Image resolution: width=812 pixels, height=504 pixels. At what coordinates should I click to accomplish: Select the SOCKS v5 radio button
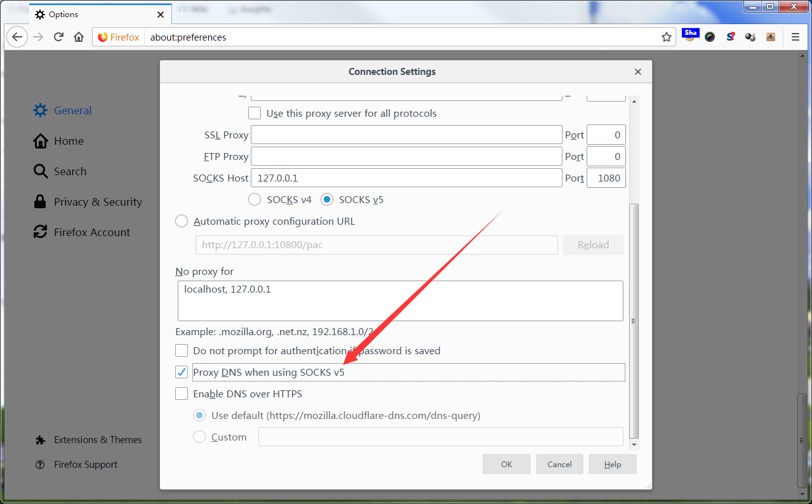[x=327, y=199]
